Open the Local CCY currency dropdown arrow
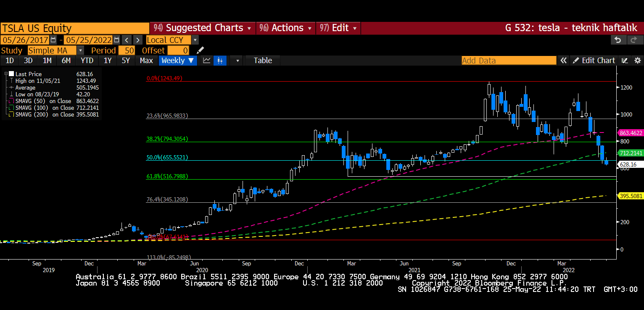 [195, 40]
